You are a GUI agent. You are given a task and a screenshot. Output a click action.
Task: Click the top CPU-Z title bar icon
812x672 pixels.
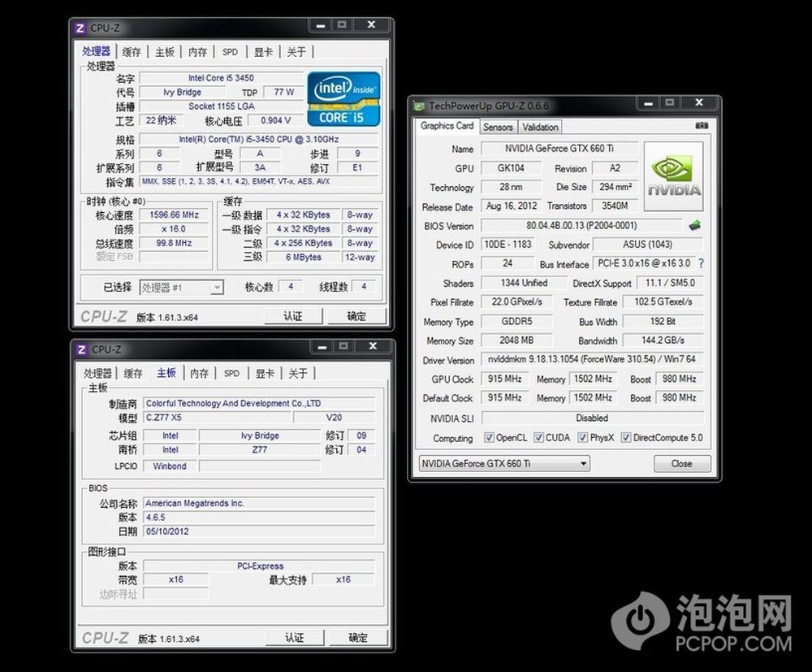[x=80, y=28]
